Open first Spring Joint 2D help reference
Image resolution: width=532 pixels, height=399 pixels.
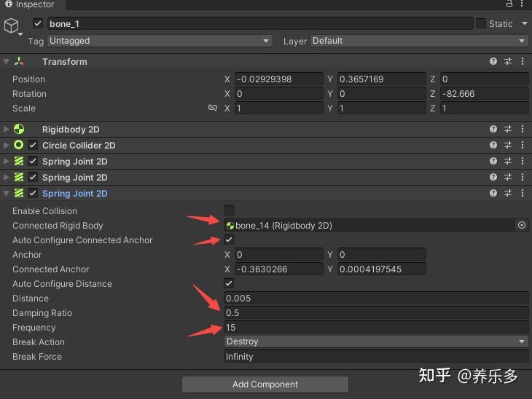[493, 161]
